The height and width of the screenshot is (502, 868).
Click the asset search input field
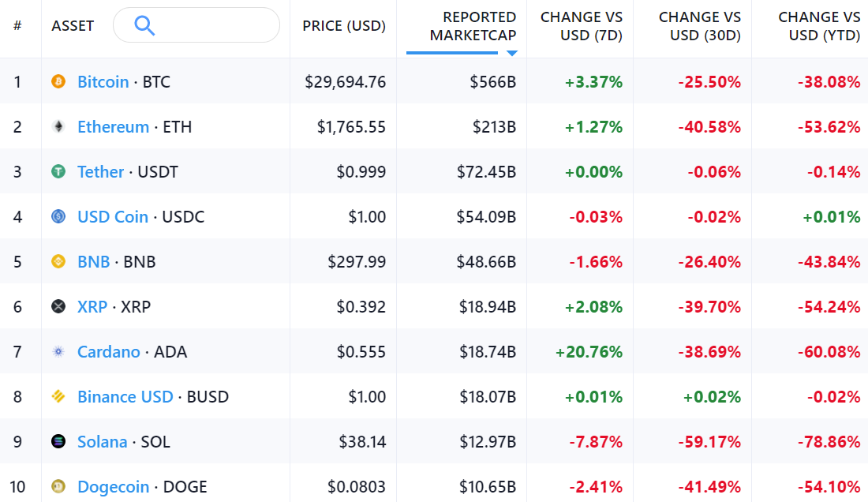click(213, 26)
